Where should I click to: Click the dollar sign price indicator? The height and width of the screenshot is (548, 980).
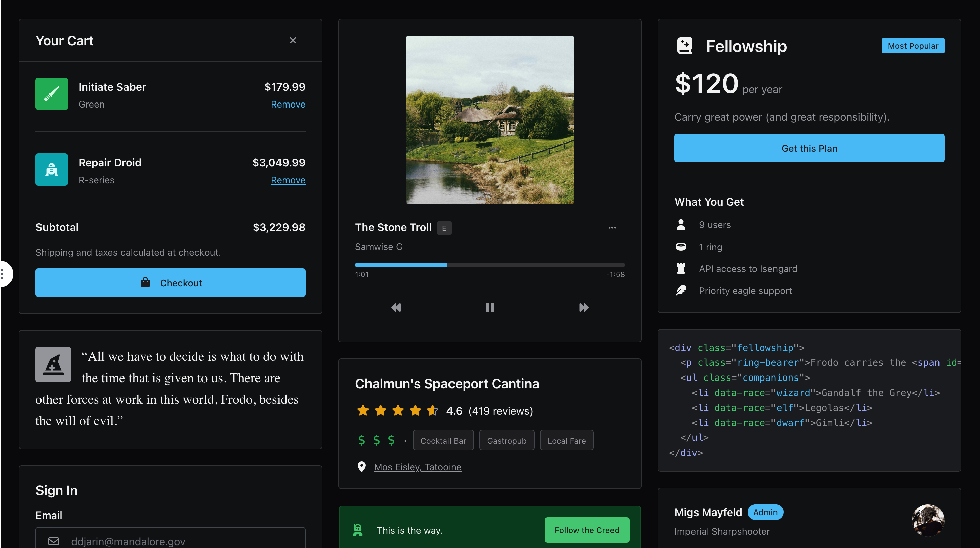pos(376,440)
